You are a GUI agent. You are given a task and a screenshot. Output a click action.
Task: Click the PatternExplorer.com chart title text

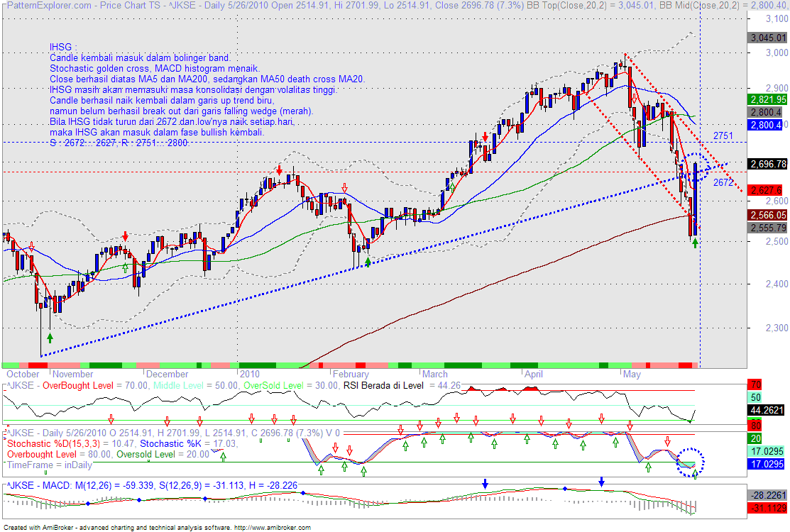[49, 6]
